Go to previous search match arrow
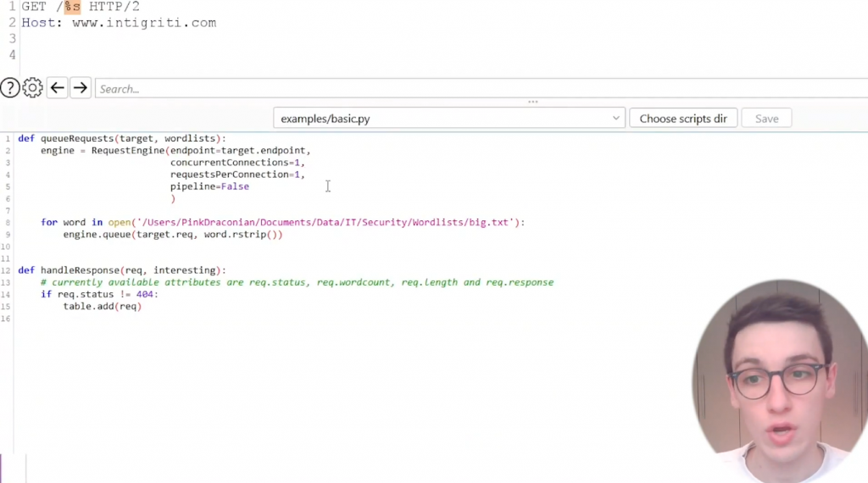This screenshot has width=868, height=483. (x=57, y=88)
